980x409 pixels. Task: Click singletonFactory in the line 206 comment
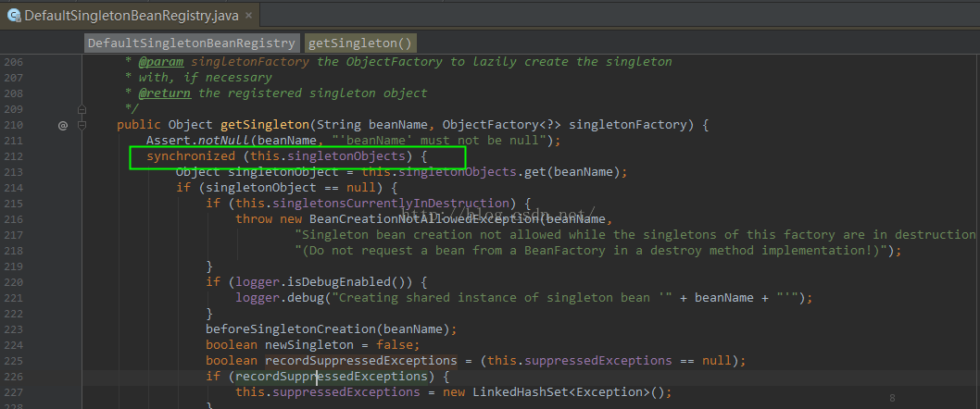pyautogui.click(x=250, y=62)
